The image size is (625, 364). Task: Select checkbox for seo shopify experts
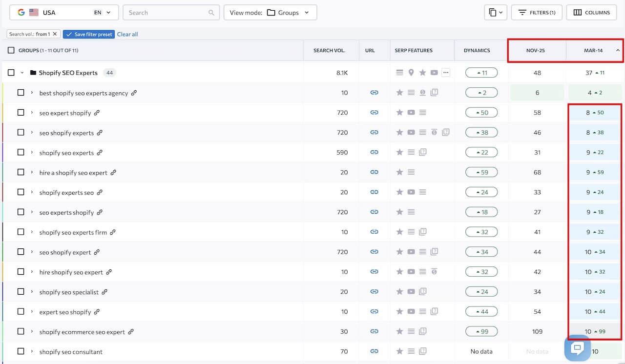tap(21, 133)
